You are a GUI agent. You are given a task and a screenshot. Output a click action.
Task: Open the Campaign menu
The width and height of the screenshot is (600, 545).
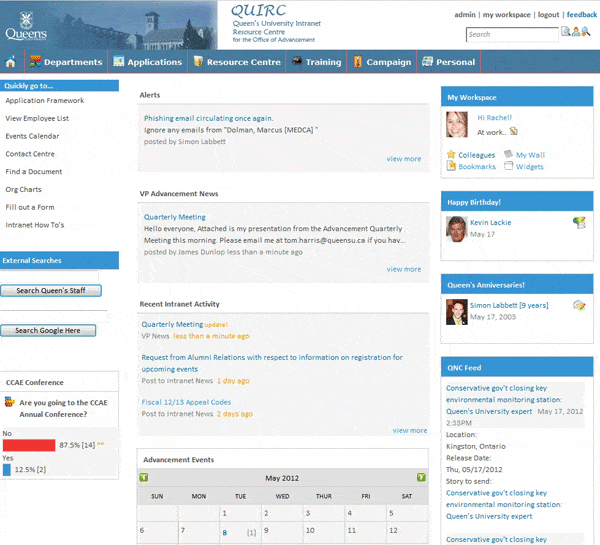click(382, 62)
